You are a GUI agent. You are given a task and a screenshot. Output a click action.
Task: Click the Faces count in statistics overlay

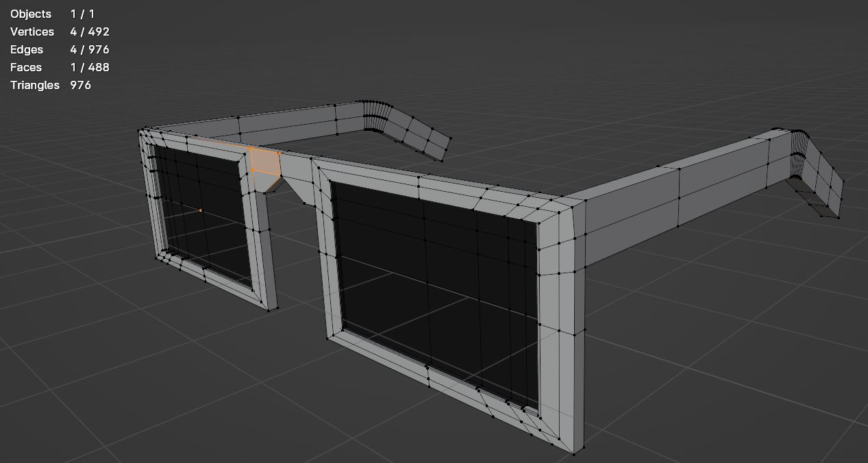coord(90,67)
